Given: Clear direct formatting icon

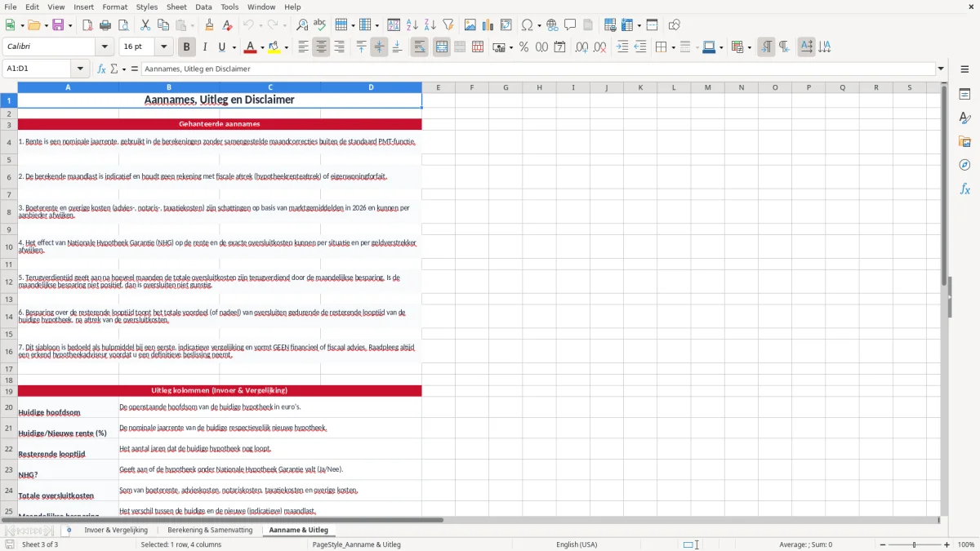Looking at the screenshot, I should 227,25.
